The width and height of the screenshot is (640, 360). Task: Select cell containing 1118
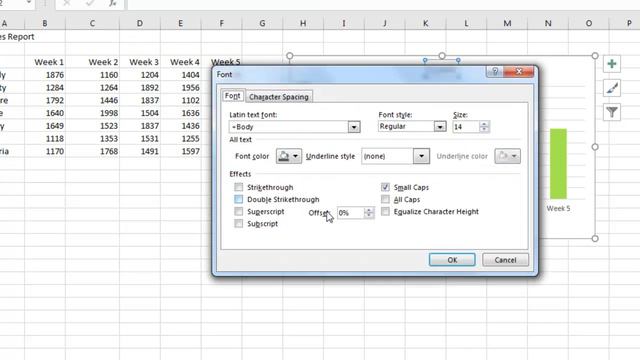tap(45, 138)
